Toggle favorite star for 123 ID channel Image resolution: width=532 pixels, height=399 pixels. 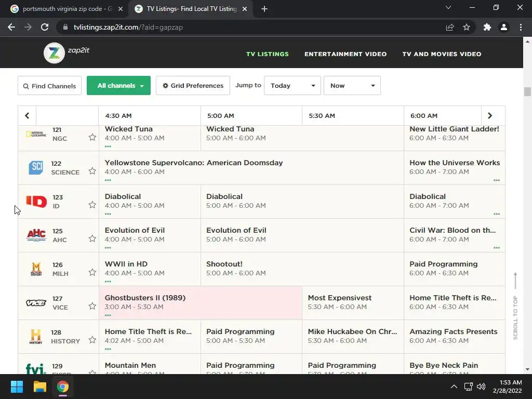[92, 205]
